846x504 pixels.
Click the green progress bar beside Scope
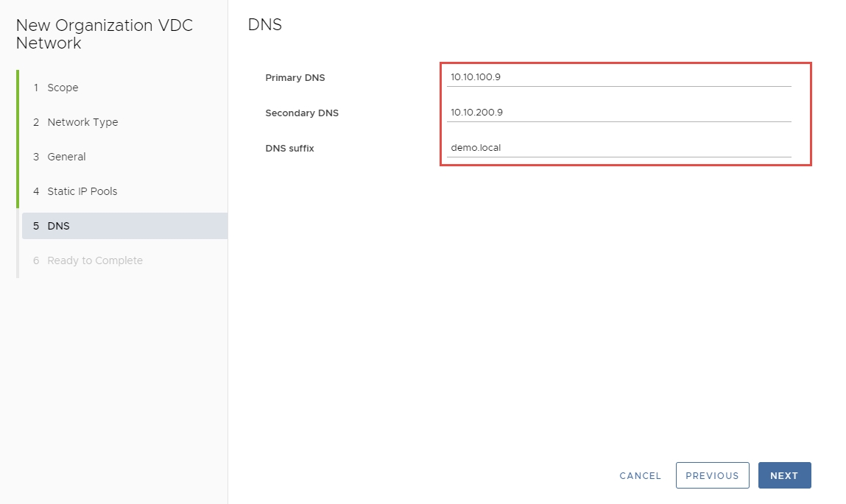click(18, 88)
